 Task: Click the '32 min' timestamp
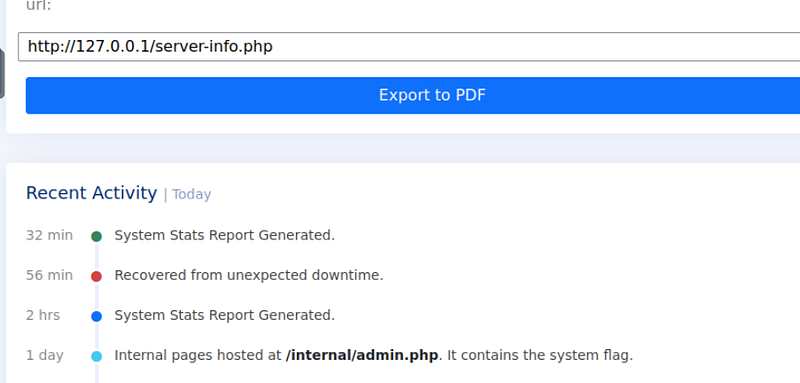[49, 235]
